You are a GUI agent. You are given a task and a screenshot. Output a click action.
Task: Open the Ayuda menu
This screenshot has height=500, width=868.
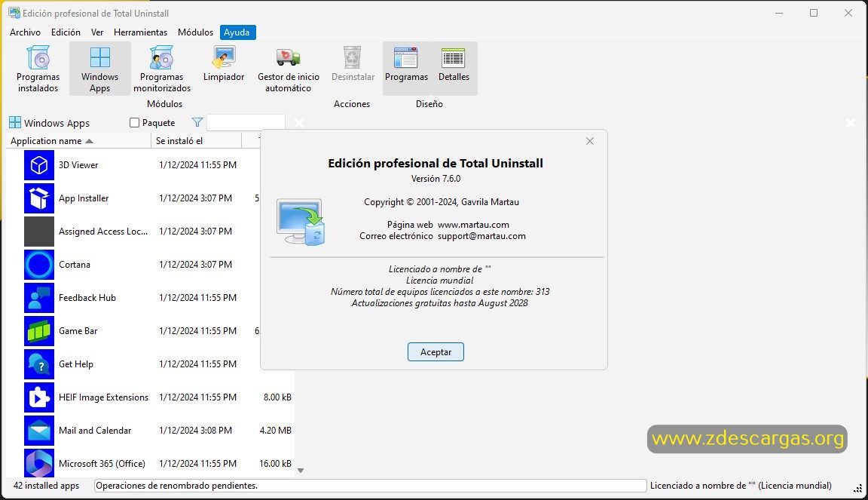tap(237, 32)
